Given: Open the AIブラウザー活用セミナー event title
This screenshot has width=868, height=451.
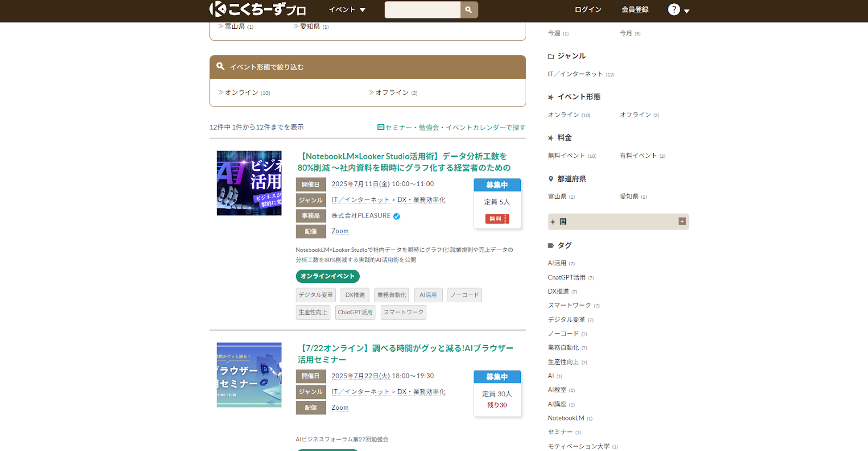Looking at the screenshot, I should [x=405, y=354].
